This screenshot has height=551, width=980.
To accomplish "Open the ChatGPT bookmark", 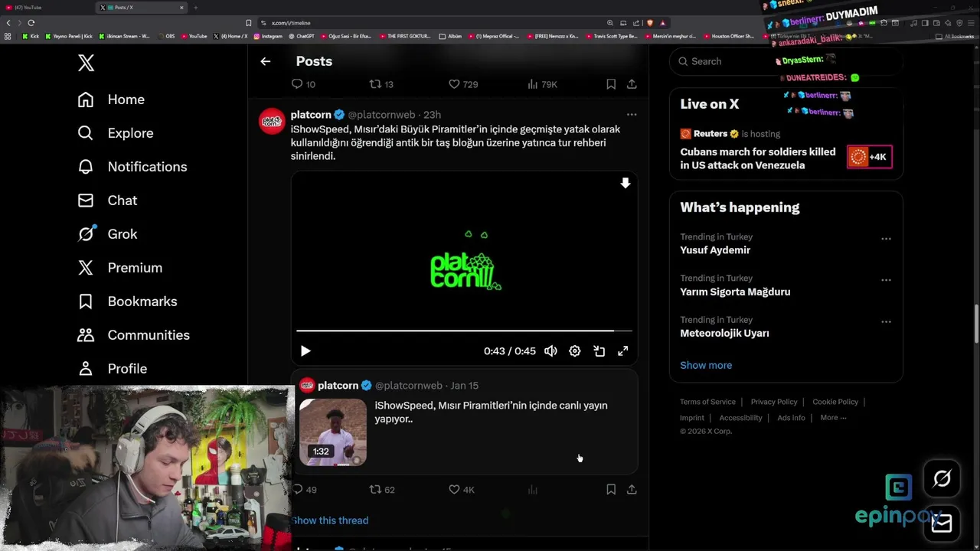I will [301, 36].
